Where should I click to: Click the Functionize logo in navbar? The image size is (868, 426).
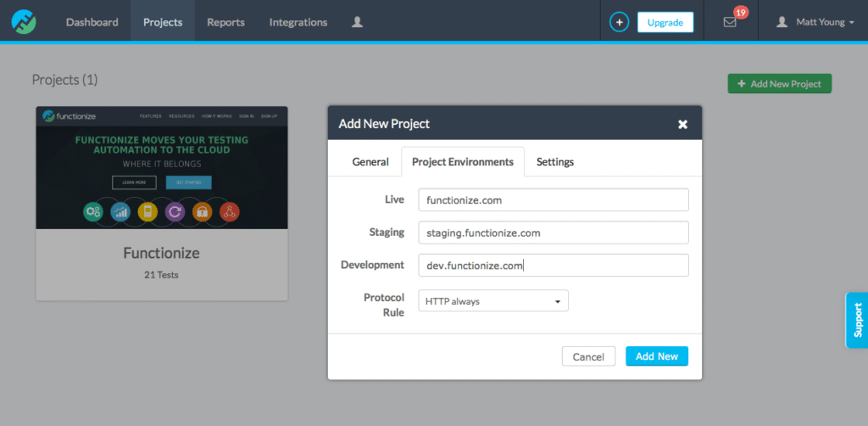(x=23, y=21)
